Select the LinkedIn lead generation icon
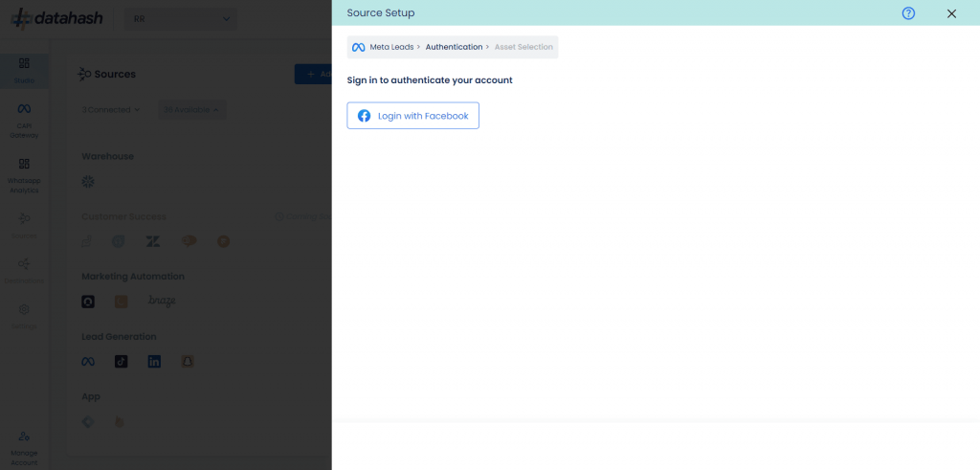 pyautogui.click(x=154, y=361)
